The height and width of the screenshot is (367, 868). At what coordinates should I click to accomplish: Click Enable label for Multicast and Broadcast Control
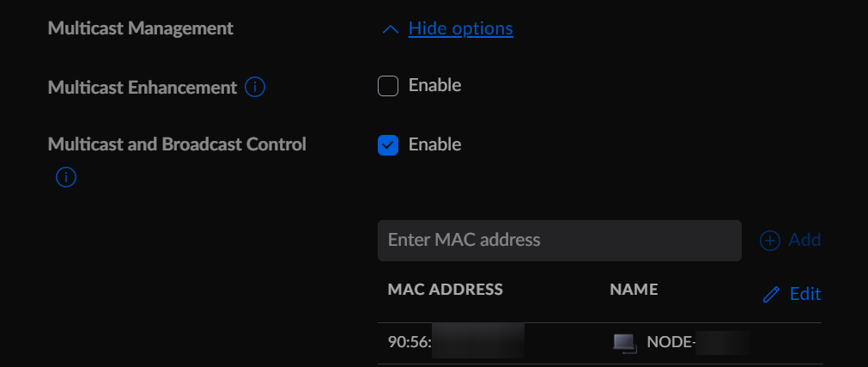click(x=434, y=144)
